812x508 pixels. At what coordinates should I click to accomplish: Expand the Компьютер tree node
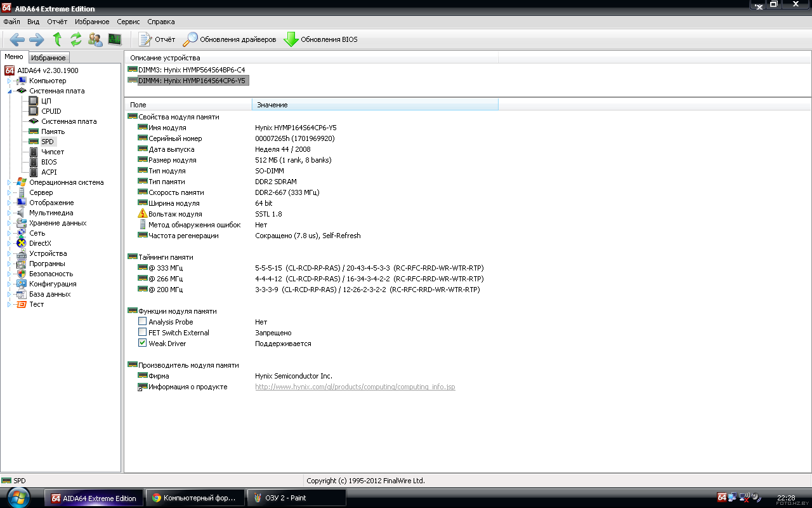click(x=10, y=81)
